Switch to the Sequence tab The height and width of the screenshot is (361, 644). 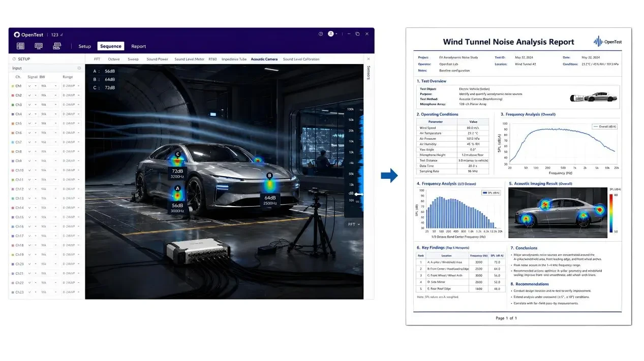coord(111,46)
